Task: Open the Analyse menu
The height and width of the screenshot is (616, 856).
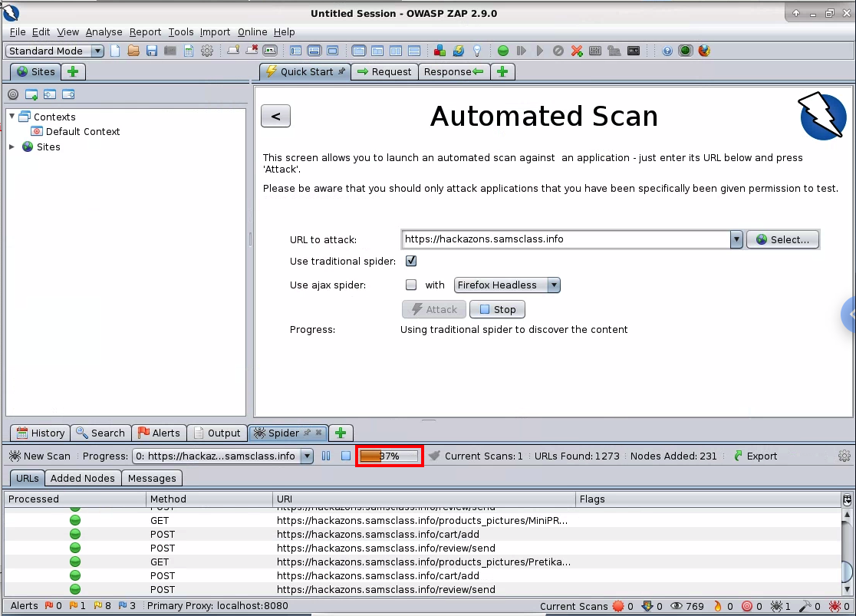Action: point(104,31)
